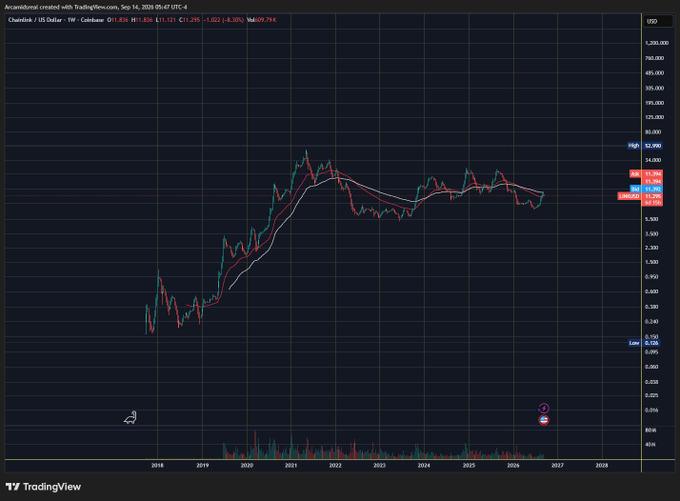Click the purple lightning event icon
This screenshot has width=680, height=501.
543,409
